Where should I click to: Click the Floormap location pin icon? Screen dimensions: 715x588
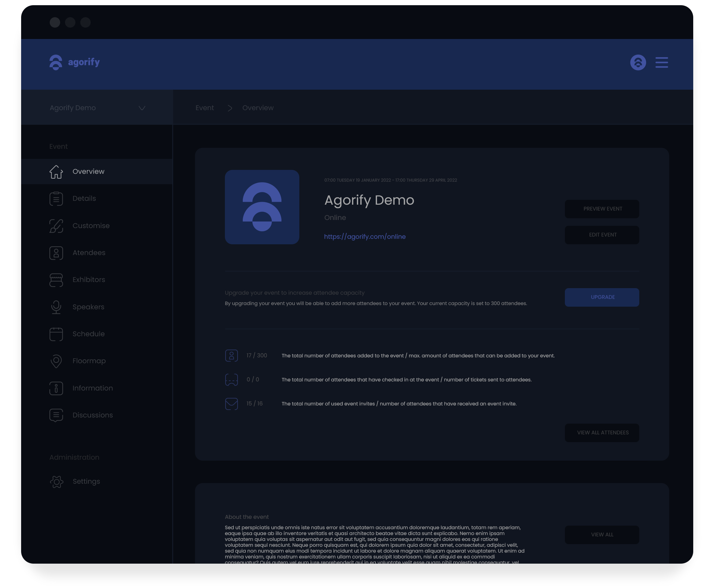pyautogui.click(x=56, y=361)
